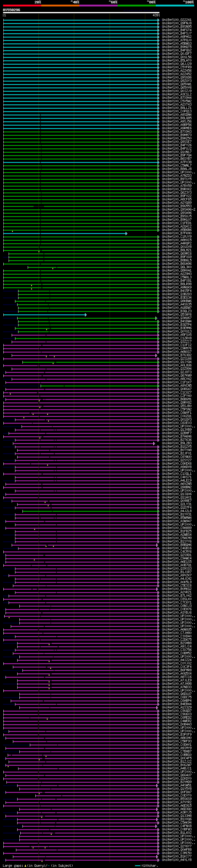The height and width of the screenshot is (868, 197).
Task: Select label UniRef100_Q10N17
Action: click(177, 152)
